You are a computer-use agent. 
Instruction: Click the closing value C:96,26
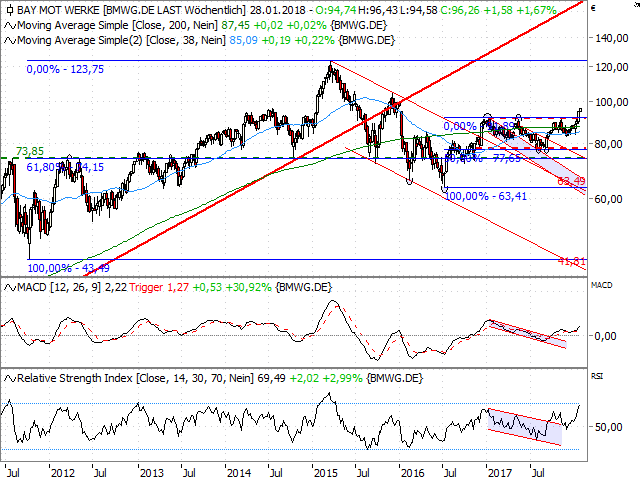point(460,10)
